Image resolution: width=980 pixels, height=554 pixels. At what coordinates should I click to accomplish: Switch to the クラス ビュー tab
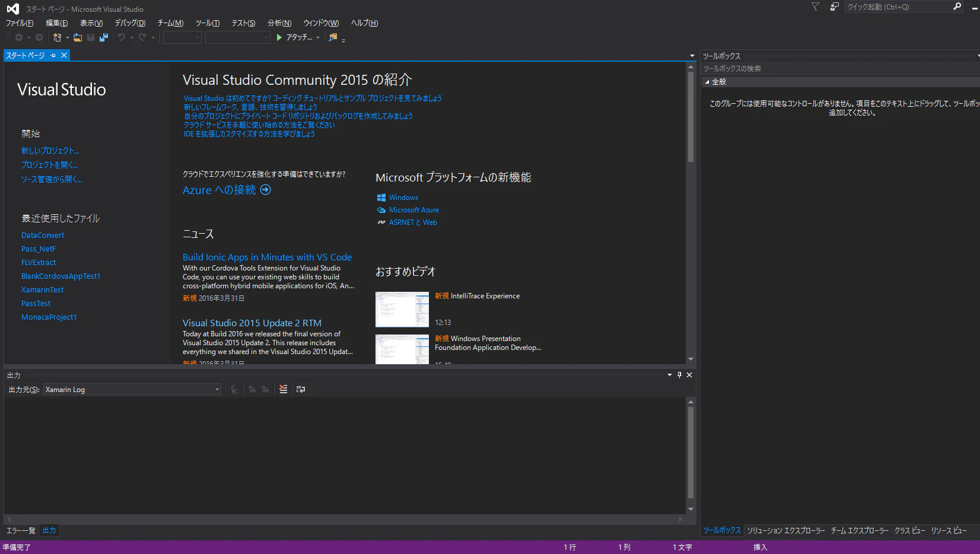(x=910, y=530)
